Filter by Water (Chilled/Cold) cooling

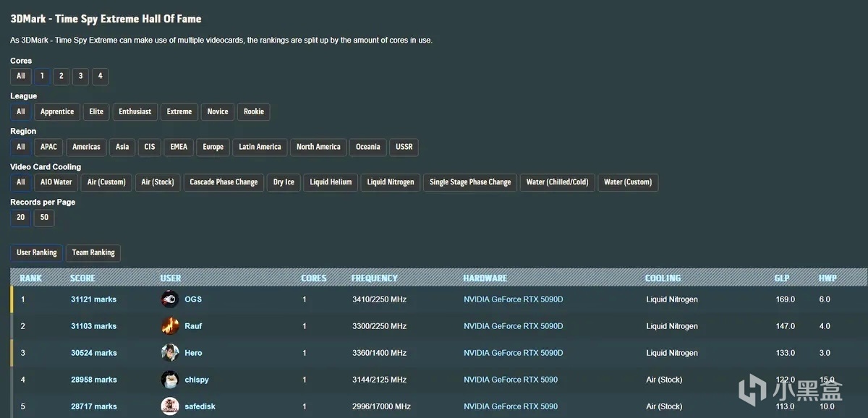click(x=558, y=182)
